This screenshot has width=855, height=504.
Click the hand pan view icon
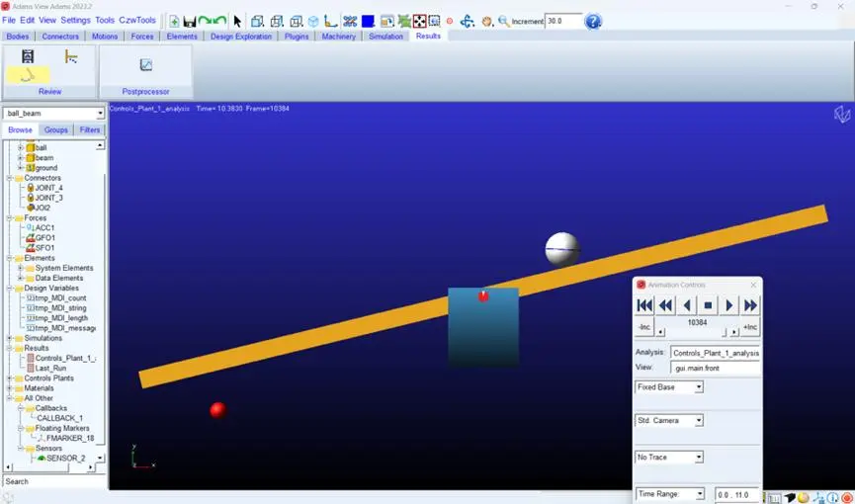click(x=487, y=22)
